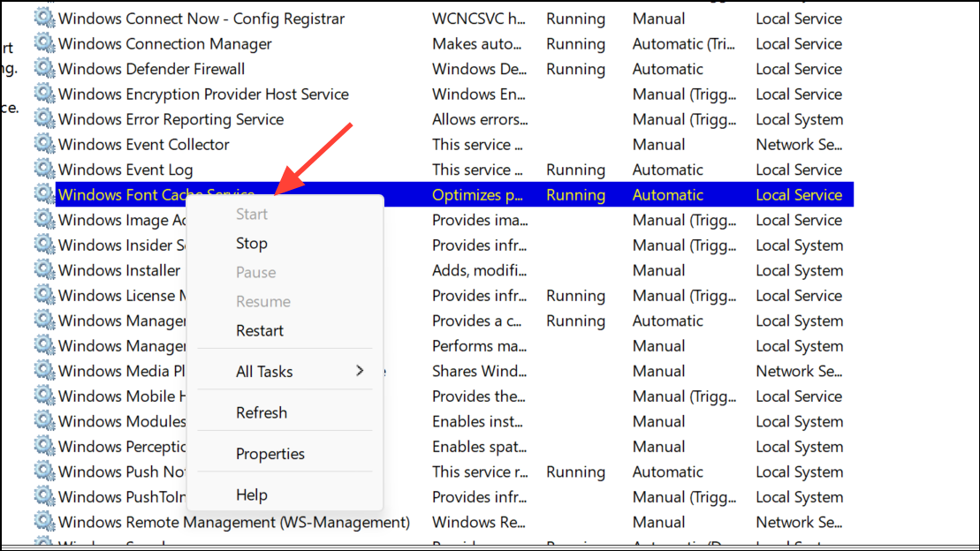Click 'WCNCSVC h...' description cell
The width and height of the screenshot is (980, 551).
tap(479, 19)
